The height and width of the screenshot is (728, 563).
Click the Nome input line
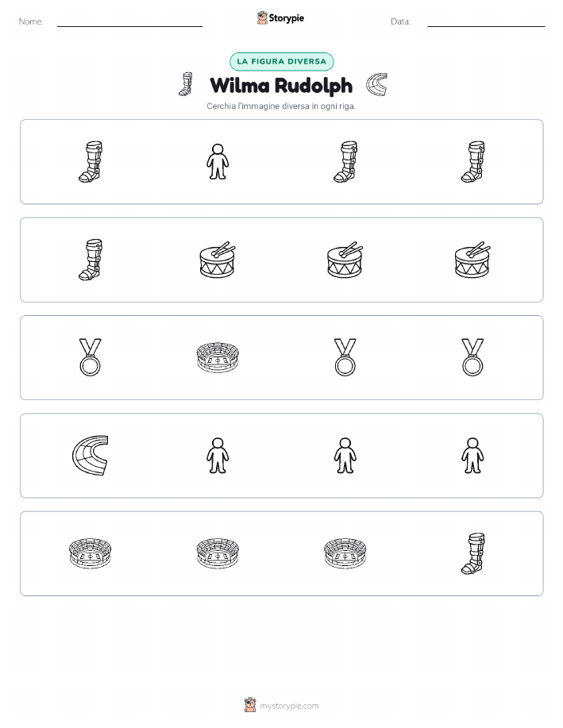tap(129, 22)
